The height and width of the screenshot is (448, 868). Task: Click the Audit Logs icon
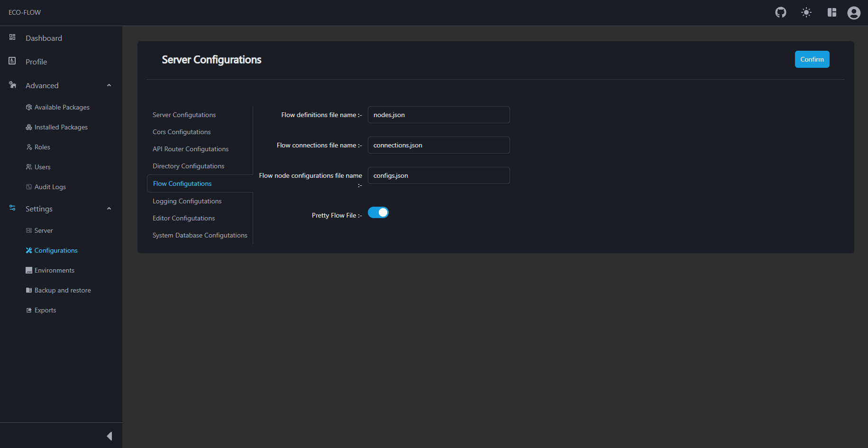29,187
